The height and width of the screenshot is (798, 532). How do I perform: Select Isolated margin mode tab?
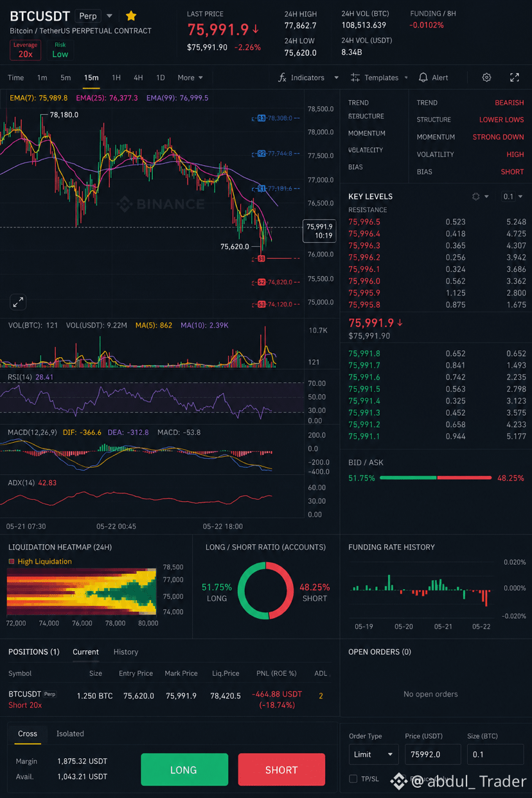coord(70,734)
